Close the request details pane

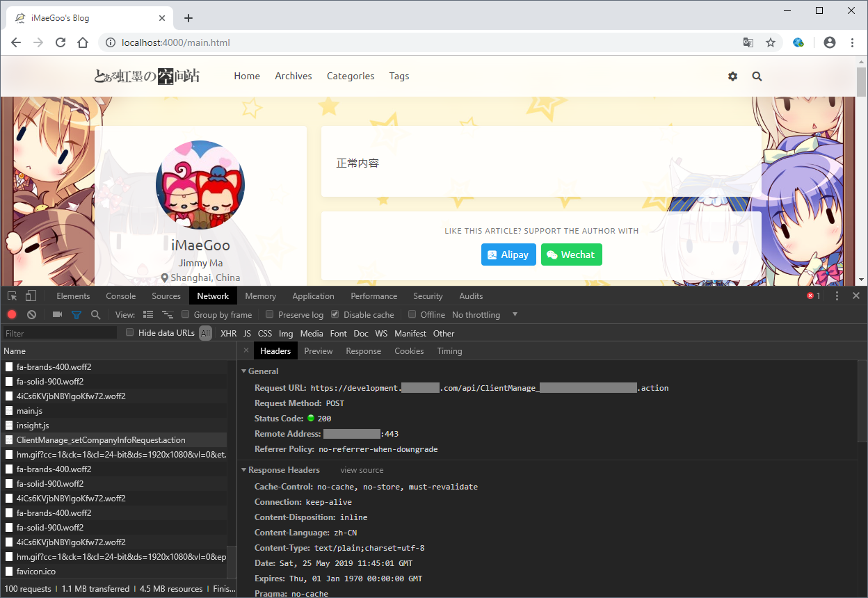click(246, 350)
